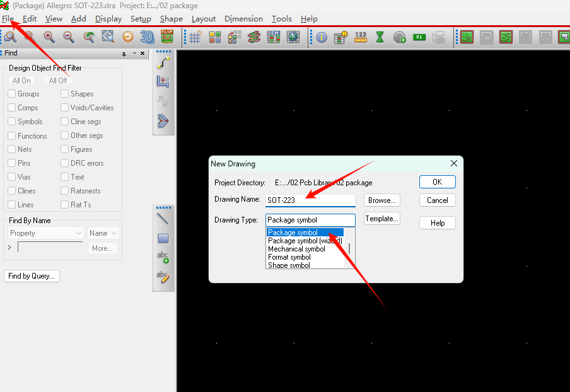This screenshot has height=392, width=570.
Task: Toggle the grid icon in the toolbar
Action: 195,37
